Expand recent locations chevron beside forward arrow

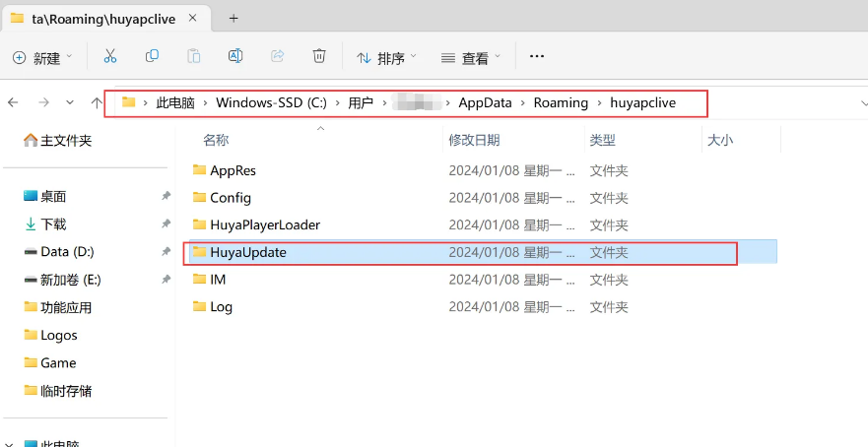click(70, 102)
